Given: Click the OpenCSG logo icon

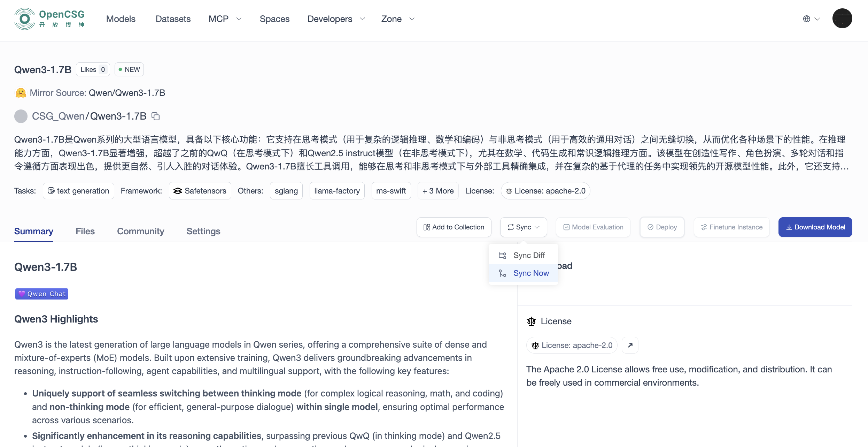Looking at the screenshot, I should pyautogui.click(x=24, y=19).
